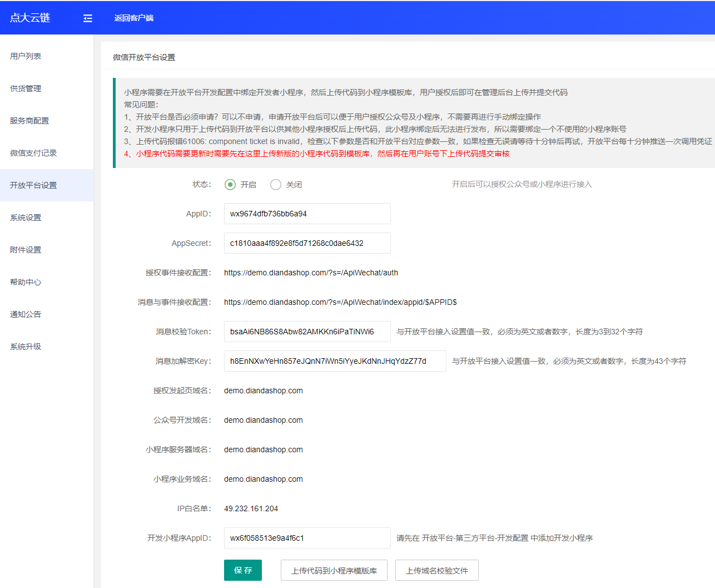Toggle the sidebar collapse menu icon
715x588 pixels.
pos(88,18)
